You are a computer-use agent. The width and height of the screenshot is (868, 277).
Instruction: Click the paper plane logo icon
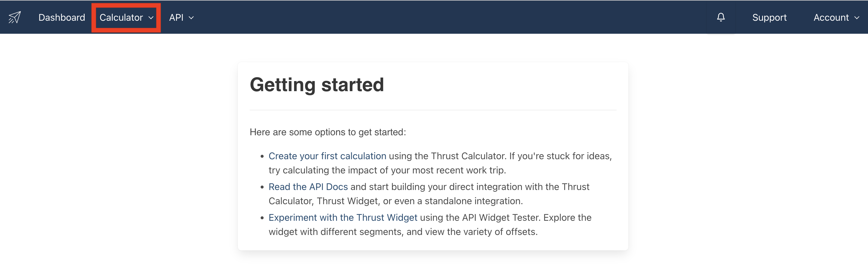pyautogui.click(x=14, y=17)
